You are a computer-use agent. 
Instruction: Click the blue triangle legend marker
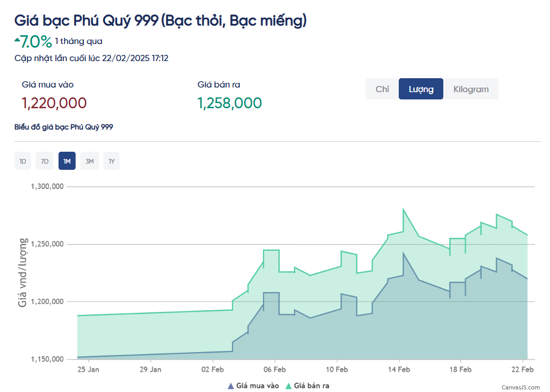pos(230,386)
